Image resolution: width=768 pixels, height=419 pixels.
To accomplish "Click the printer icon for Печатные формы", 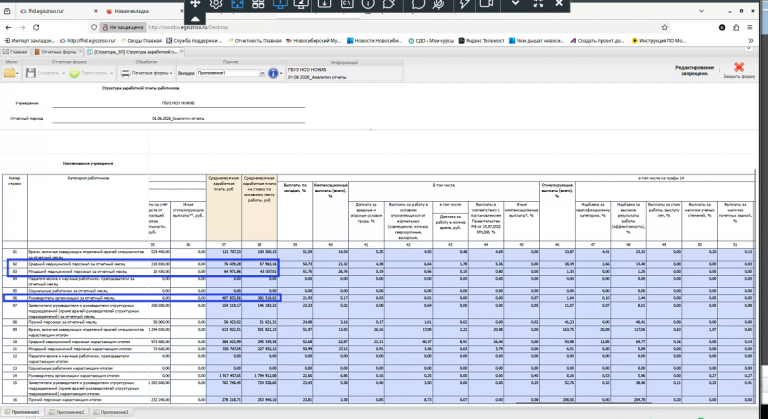I will 125,73.
